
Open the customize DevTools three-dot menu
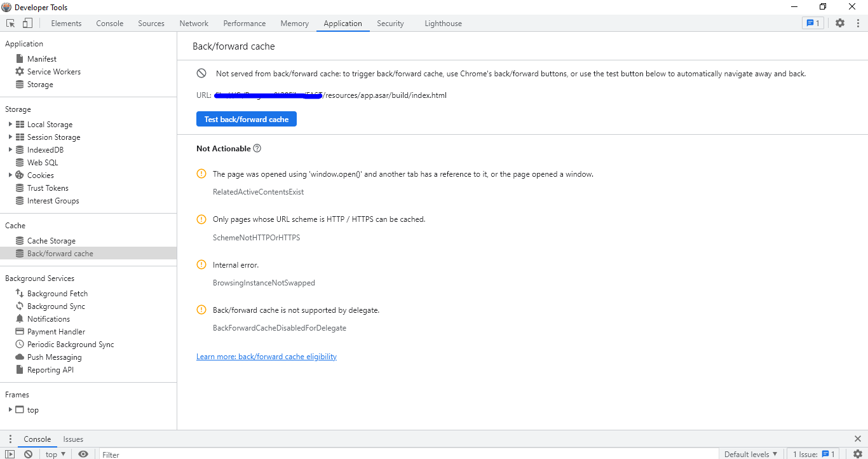pyautogui.click(x=858, y=22)
